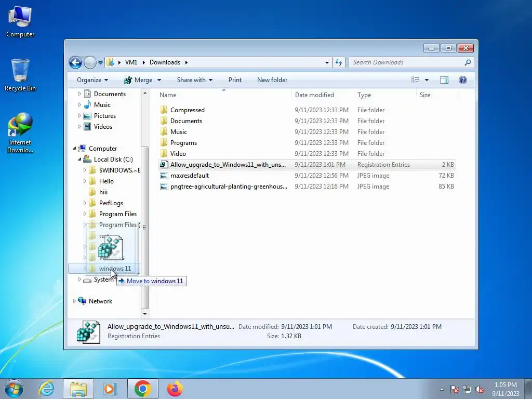The width and height of the screenshot is (532, 399).
Task: Select the Video folder
Action: coord(307,153)
